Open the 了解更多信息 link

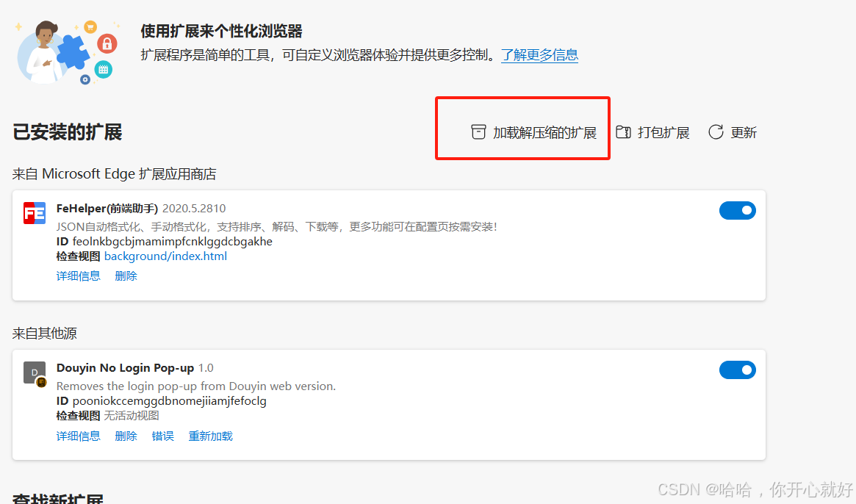[x=539, y=55]
